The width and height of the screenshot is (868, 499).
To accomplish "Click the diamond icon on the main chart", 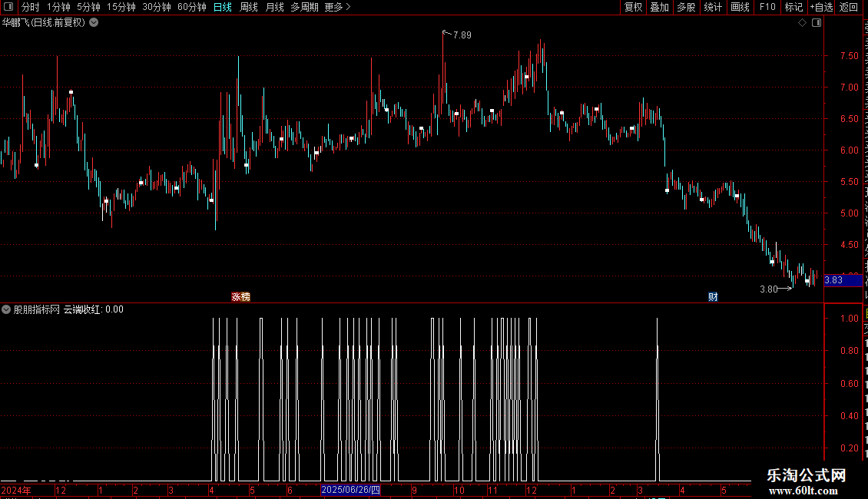I will pos(802,22).
